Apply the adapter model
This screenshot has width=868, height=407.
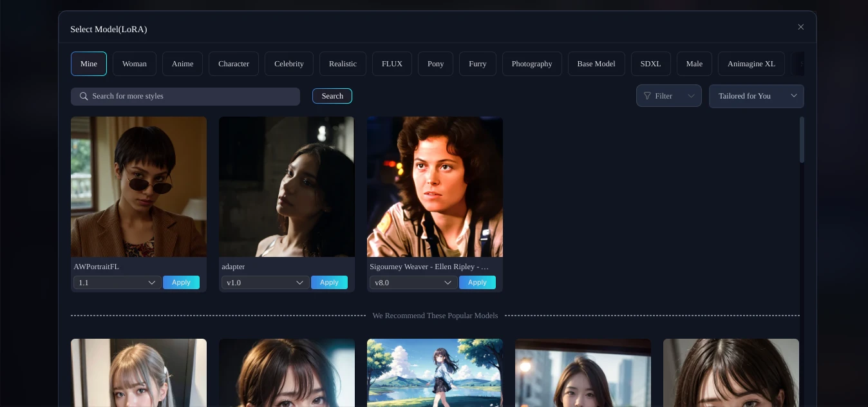tap(329, 283)
